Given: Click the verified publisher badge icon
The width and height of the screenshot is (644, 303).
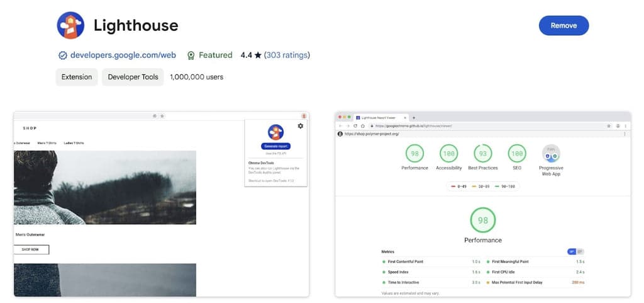Looking at the screenshot, I should [62, 55].
